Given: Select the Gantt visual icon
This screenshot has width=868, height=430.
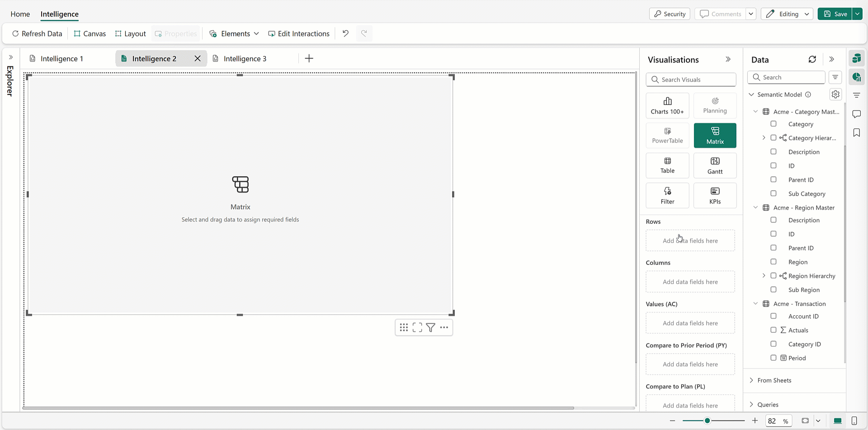Looking at the screenshot, I should click(715, 165).
